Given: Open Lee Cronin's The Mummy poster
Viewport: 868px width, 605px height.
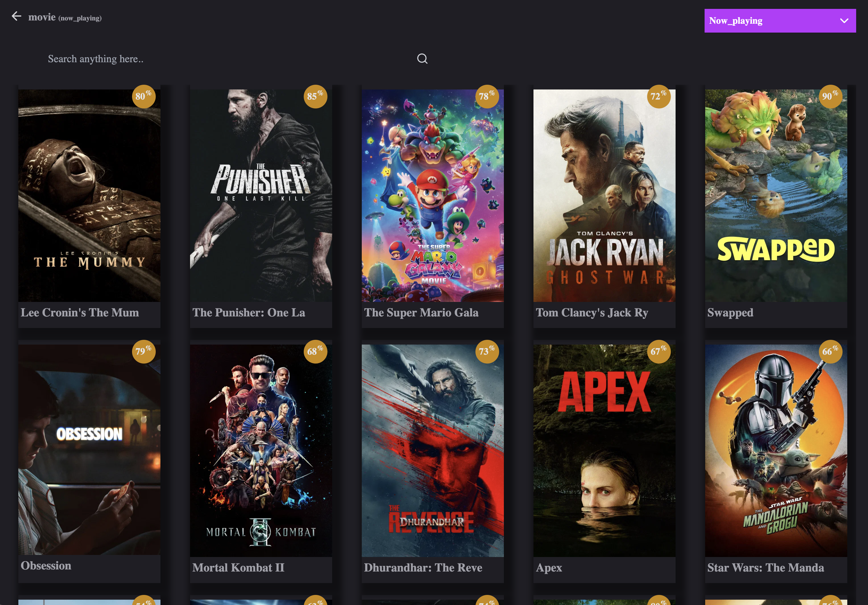Looking at the screenshot, I should coord(89,195).
